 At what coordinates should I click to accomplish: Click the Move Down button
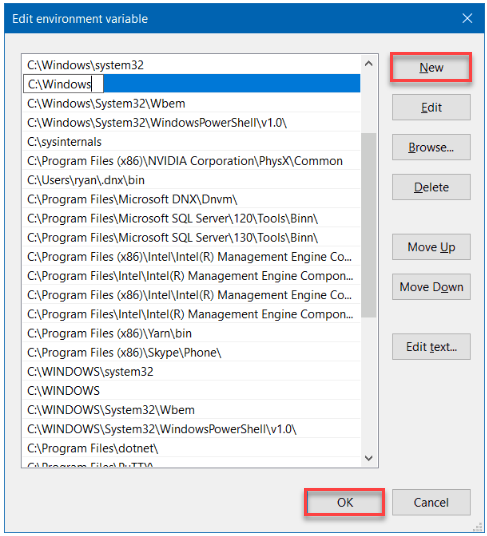coord(431,287)
